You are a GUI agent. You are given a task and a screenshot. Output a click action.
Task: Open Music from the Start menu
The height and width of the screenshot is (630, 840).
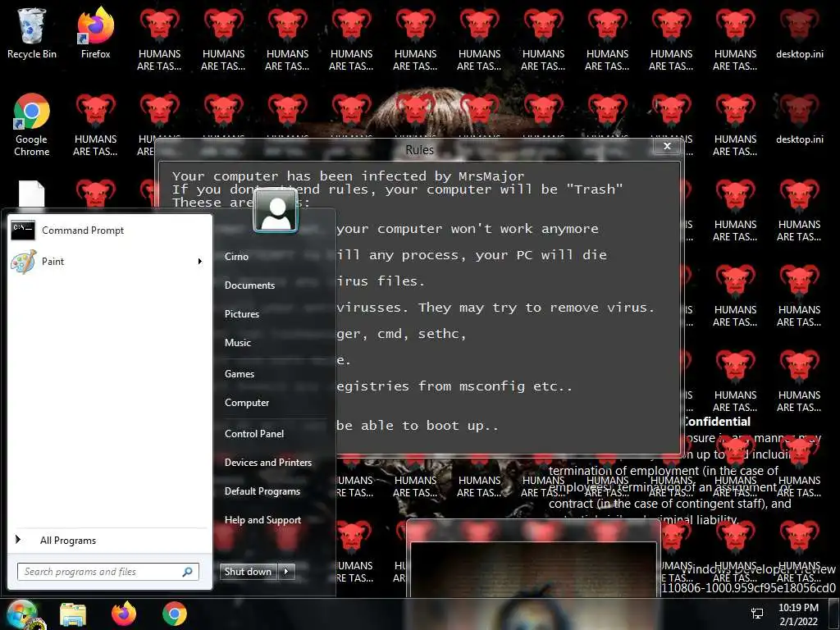pyautogui.click(x=238, y=343)
